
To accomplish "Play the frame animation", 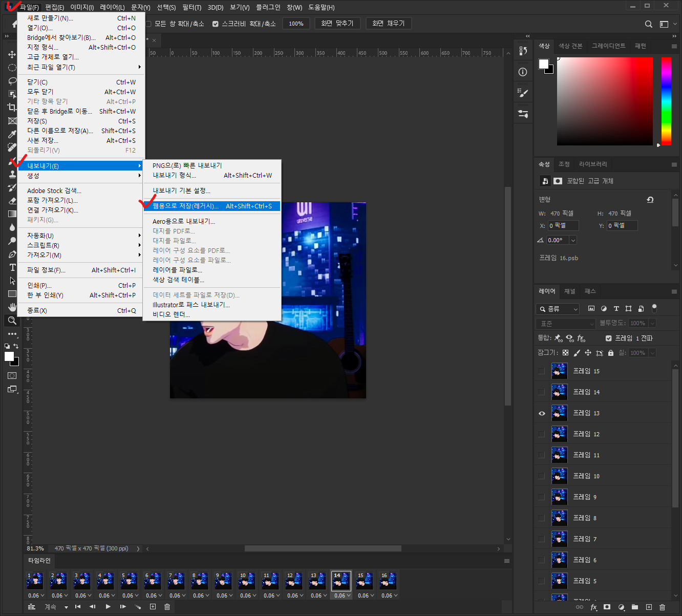I will point(108,607).
